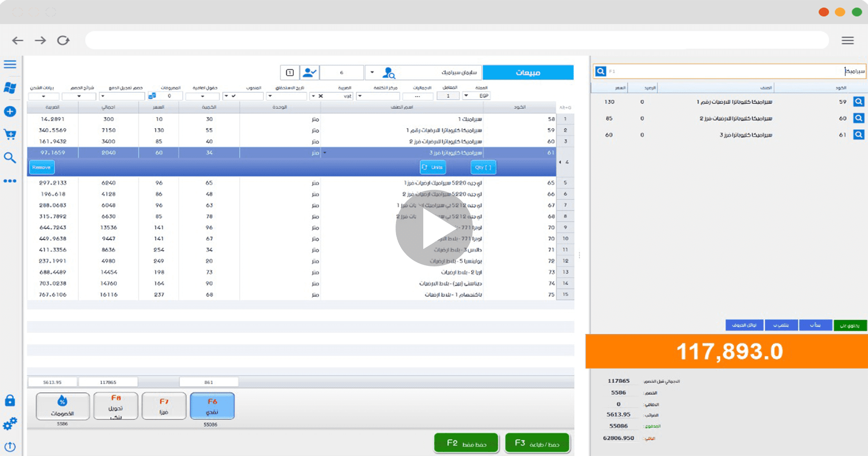Select the green يحتوي على filter
Viewport: 868px width, 456px height.
pyautogui.click(x=850, y=325)
